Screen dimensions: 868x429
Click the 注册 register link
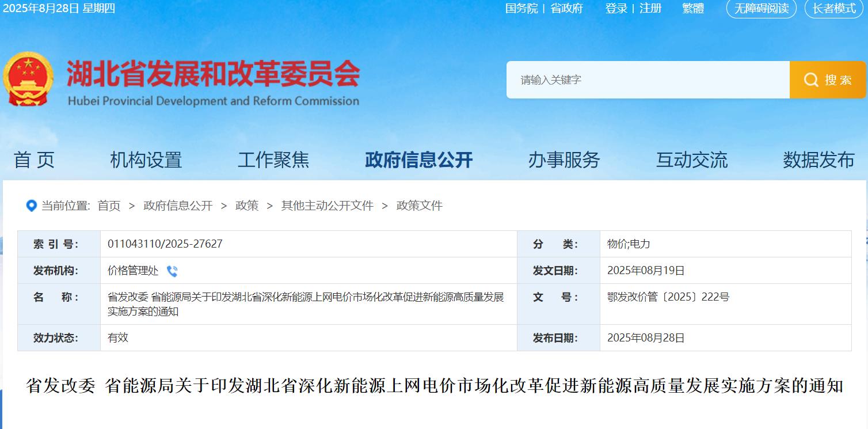650,9
